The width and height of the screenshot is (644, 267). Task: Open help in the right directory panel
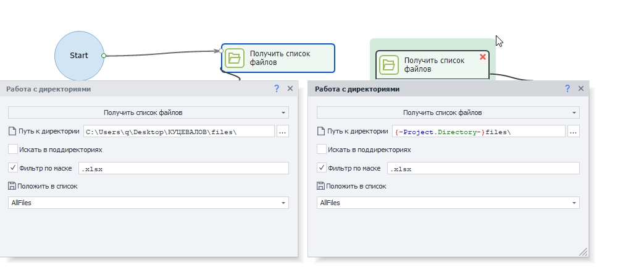[x=567, y=89]
